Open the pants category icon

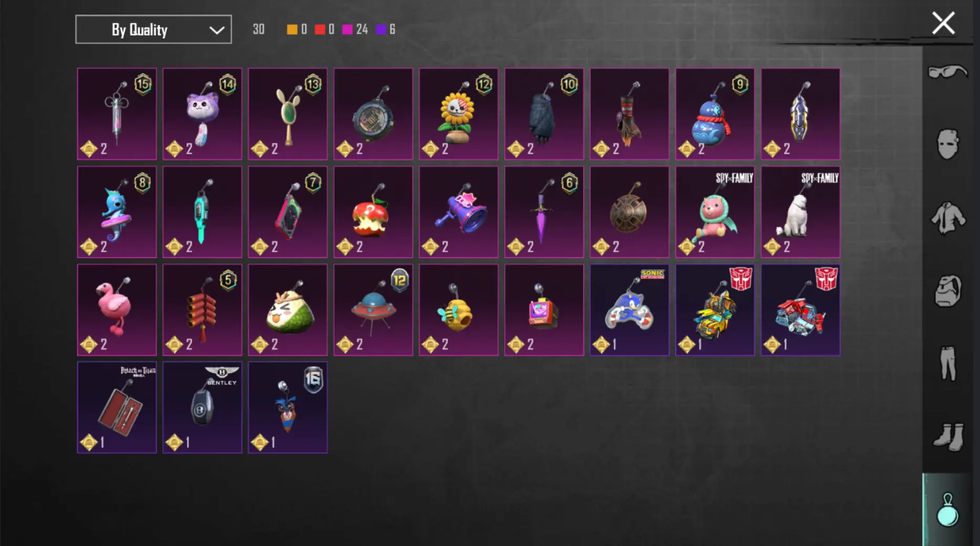(948, 363)
